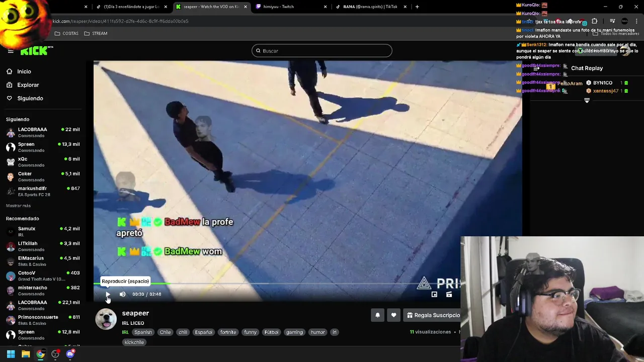Focus the Buscar search field

click(x=322, y=51)
